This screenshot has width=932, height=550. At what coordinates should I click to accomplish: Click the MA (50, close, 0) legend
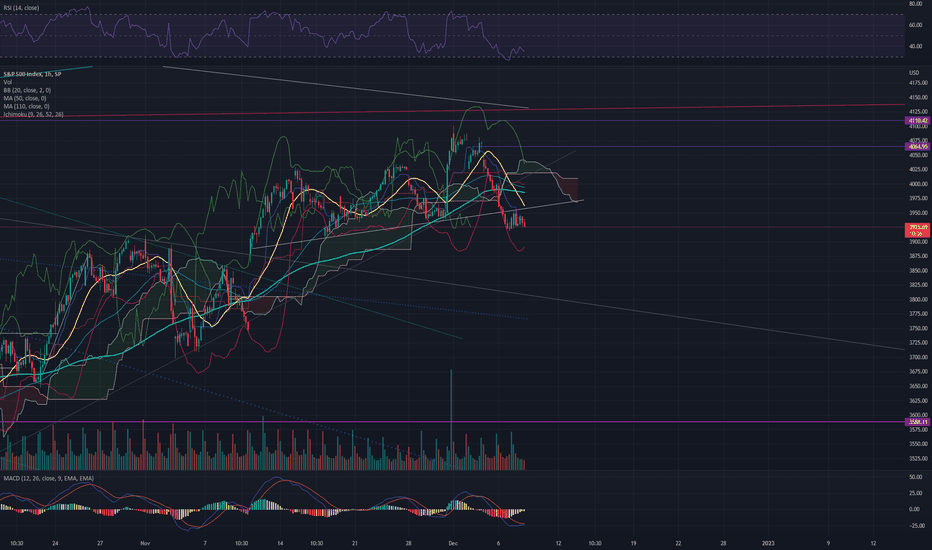point(25,98)
